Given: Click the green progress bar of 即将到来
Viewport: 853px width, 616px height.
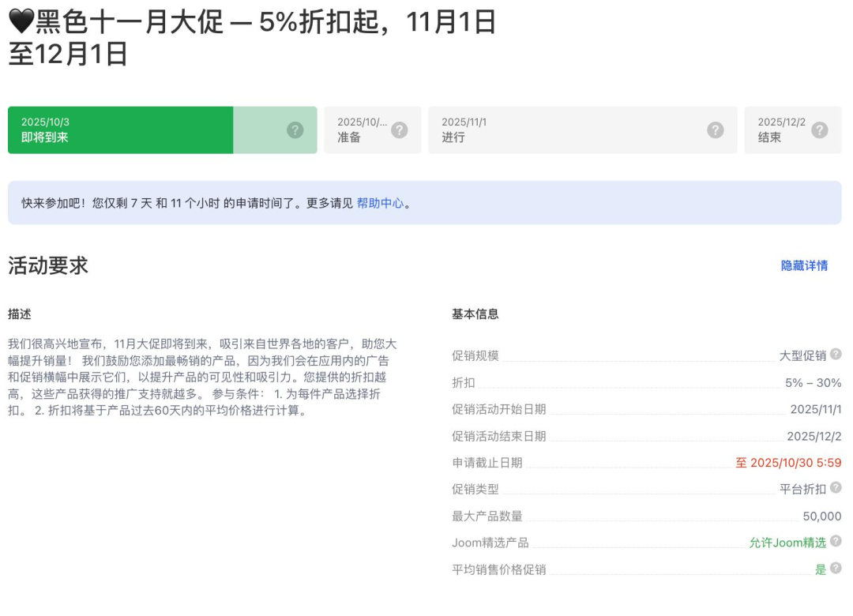Looking at the screenshot, I should pos(118,130).
